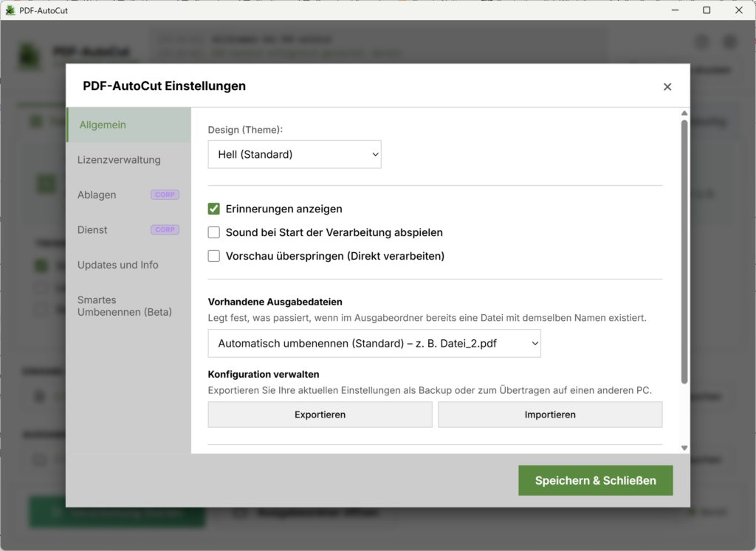Minimize the PDF-AutoCut window
Image resolution: width=756 pixels, height=551 pixels.
coord(675,10)
